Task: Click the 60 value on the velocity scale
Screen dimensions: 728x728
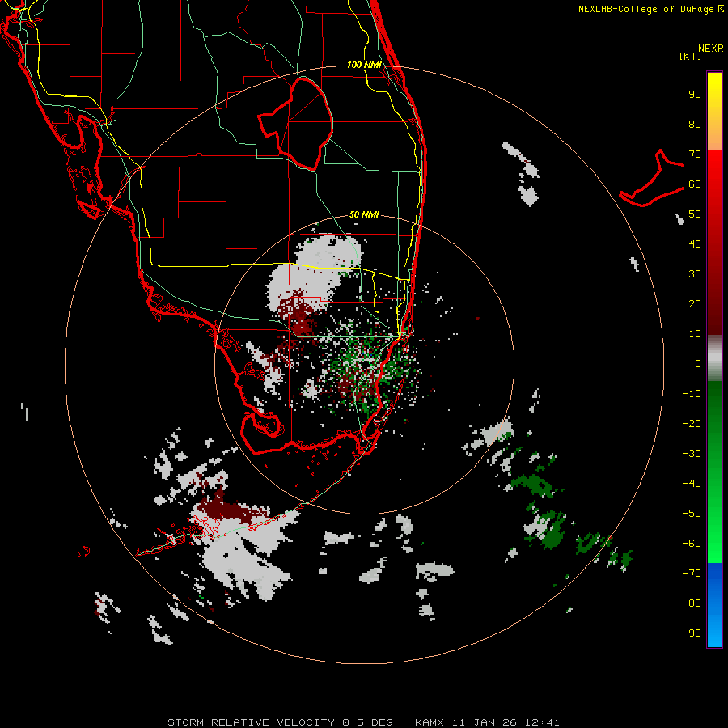Action: point(695,184)
